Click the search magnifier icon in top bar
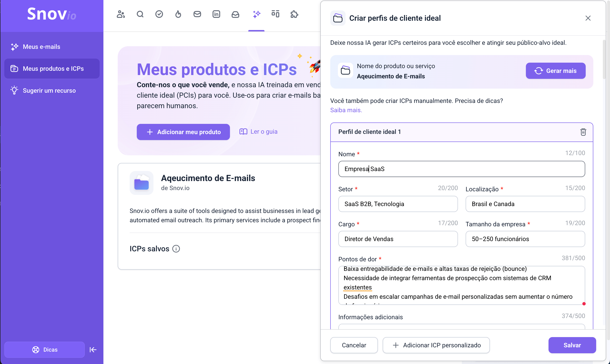 (x=140, y=14)
